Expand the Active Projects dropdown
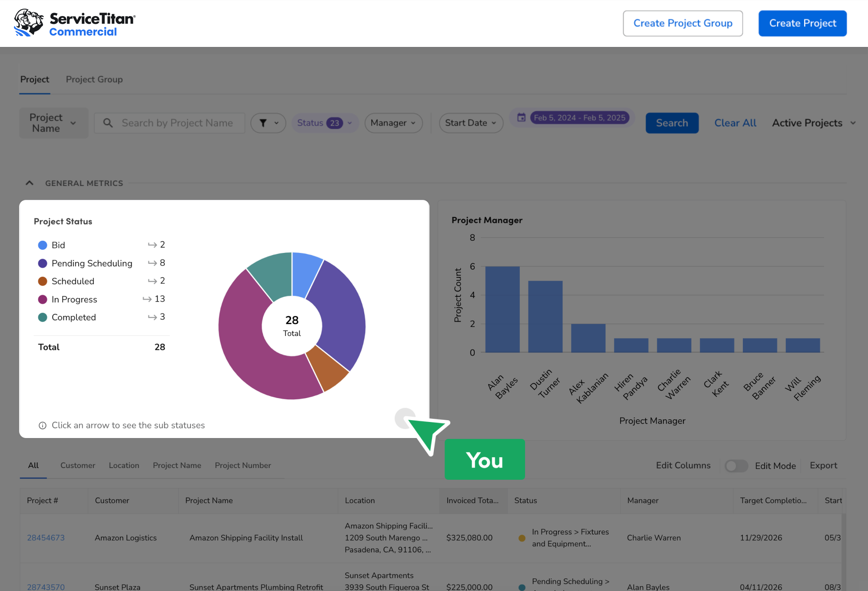 click(x=813, y=123)
